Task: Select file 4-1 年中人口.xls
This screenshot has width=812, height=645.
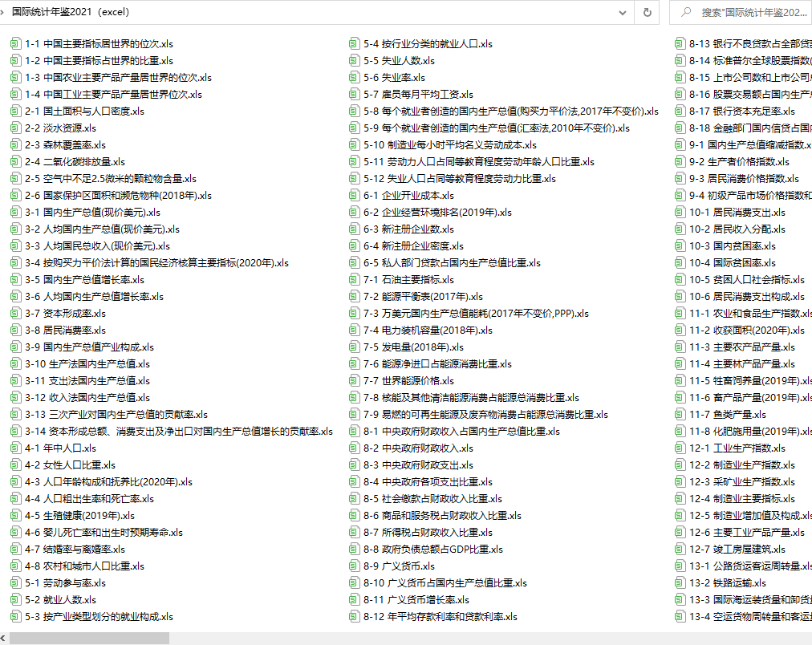Action: [x=60, y=448]
